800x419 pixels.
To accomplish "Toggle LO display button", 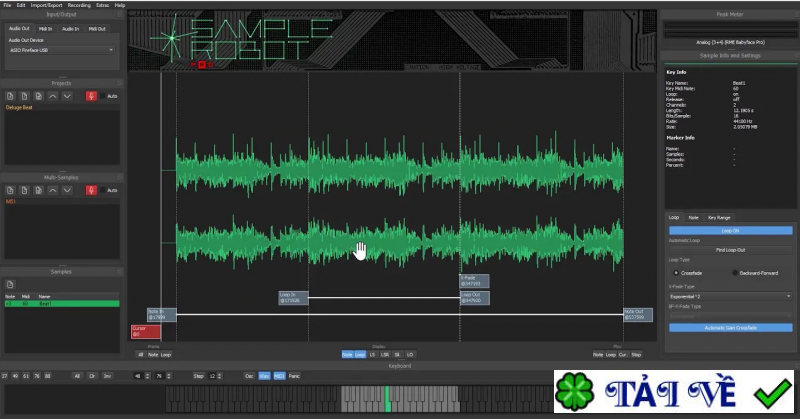I will coord(410,355).
